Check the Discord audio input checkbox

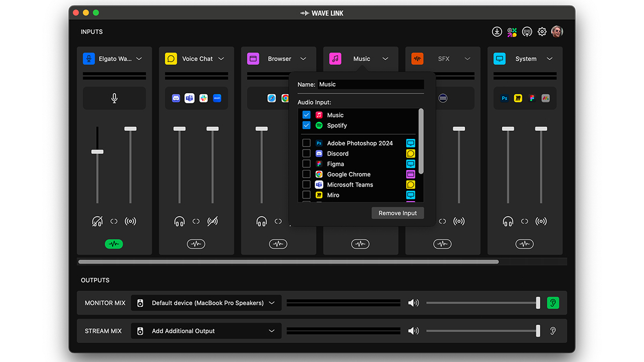coord(306,153)
